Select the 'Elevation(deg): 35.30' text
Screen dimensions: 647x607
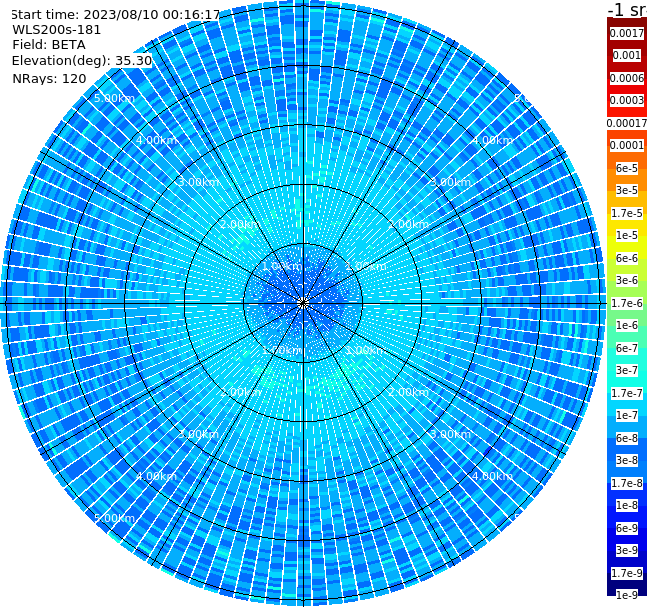[x=82, y=61]
